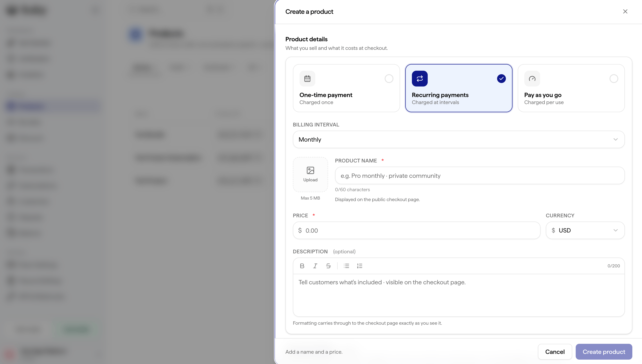Click the Currency dropdown chevron
Image resolution: width=642 pixels, height=364 pixels.
tap(615, 230)
